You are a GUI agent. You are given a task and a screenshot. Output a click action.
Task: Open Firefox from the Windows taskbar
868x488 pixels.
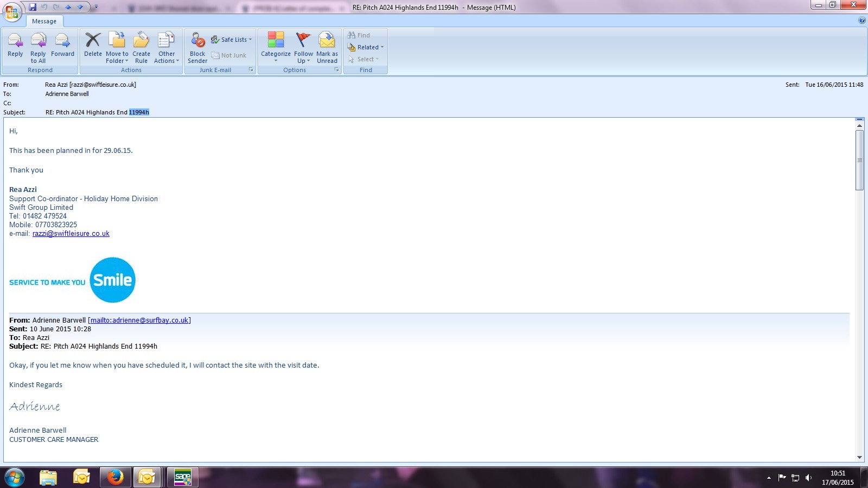pyautogui.click(x=114, y=477)
